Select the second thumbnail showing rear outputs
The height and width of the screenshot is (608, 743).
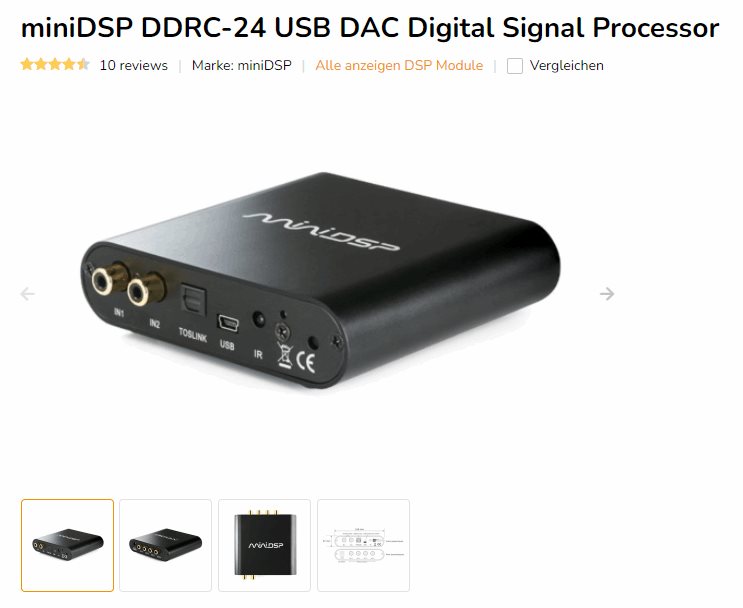tap(165, 545)
